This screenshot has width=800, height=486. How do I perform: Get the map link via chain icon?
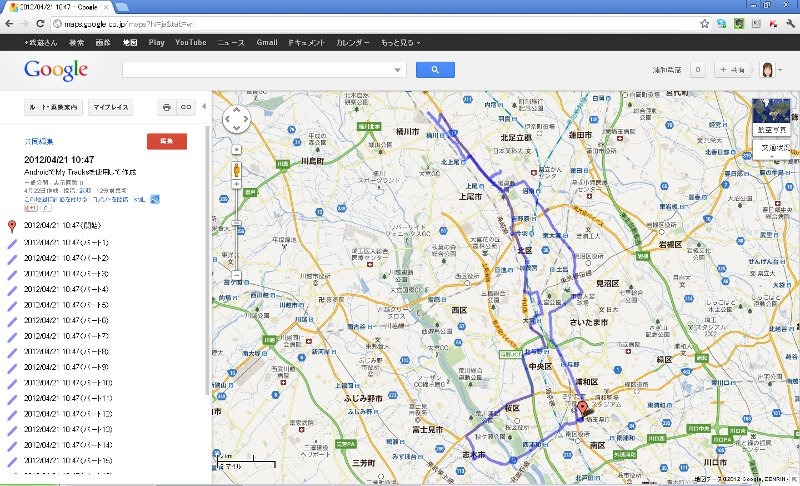pos(186,107)
